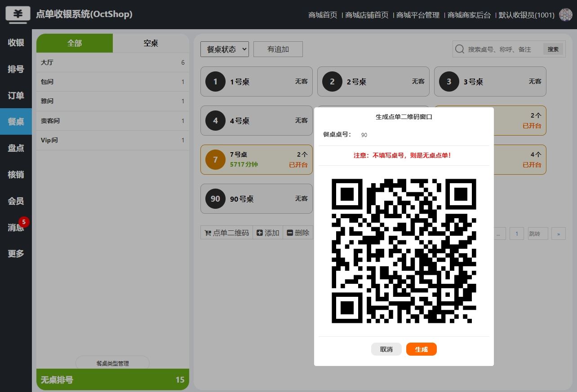
Task: Open the user avatar icon
Action: click(x=565, y=15)
